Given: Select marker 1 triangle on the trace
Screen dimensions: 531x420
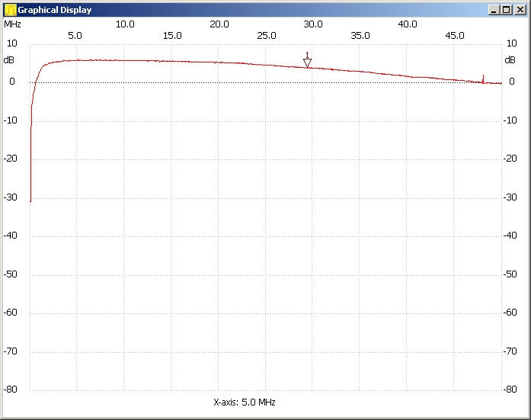Looking at the screenshot, I should 307,63.
